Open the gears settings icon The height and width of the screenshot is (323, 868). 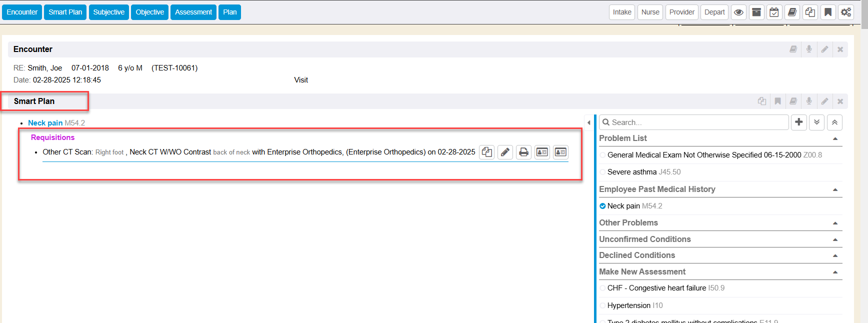point(846,12)
